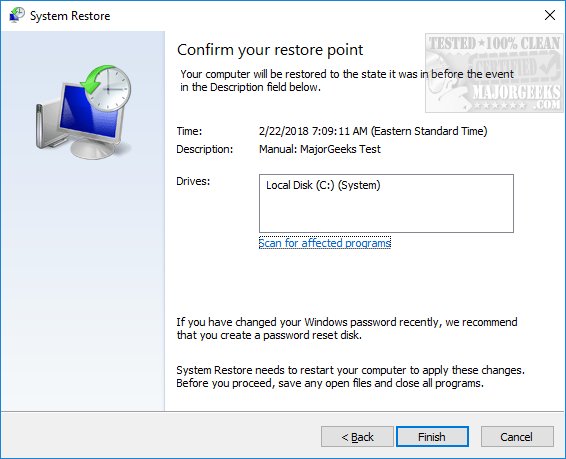This screenshot has width=566, height=459.
Task: Click the restore explanation text under heading
Action: click(x=347, y=80)
